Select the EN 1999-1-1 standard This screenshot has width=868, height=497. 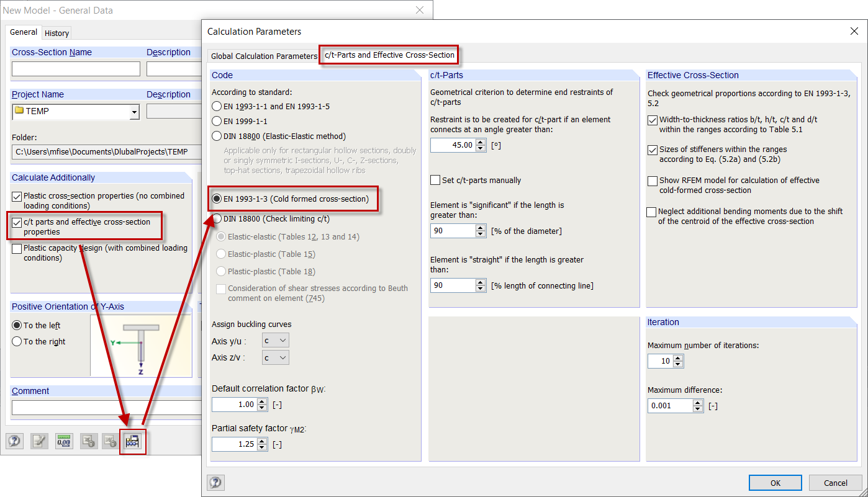[x=217, y=121]
